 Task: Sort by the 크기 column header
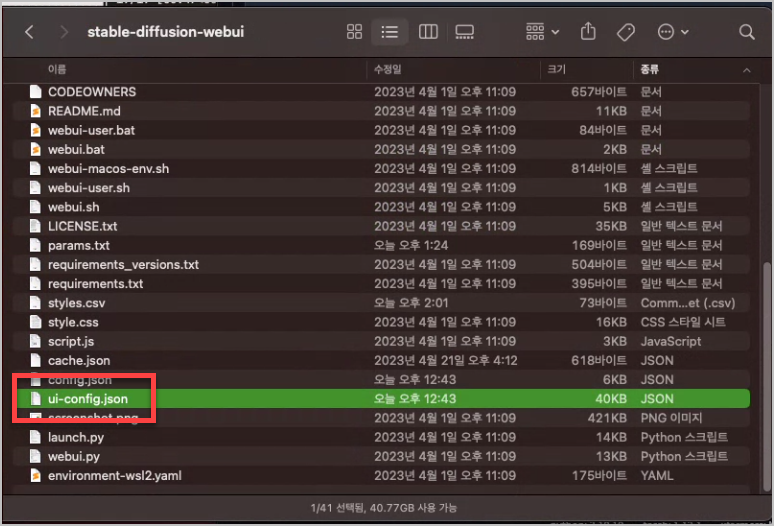tap(556, 69)
